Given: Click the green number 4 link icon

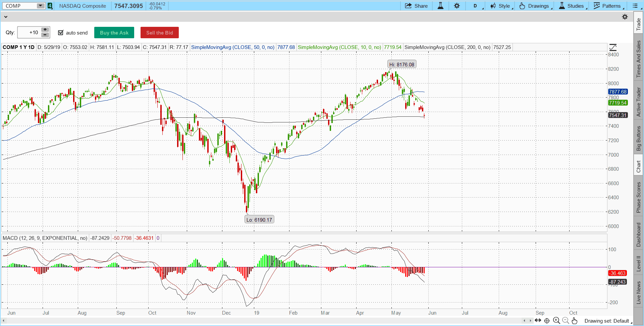Looking at the screenshot, I should (50, 6).
